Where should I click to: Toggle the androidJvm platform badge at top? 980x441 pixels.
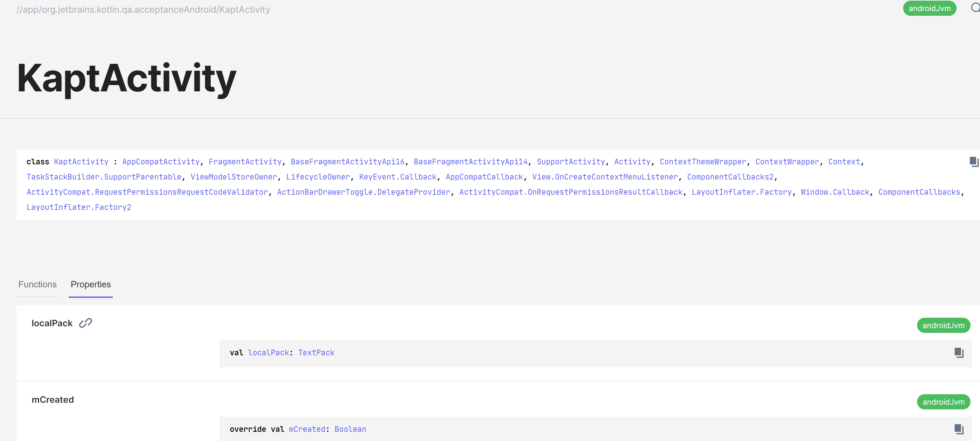(x=929, y=8)
